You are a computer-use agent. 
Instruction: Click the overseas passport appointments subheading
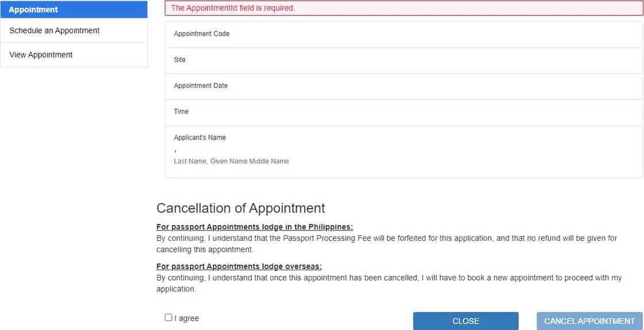(x=239, y=267)
